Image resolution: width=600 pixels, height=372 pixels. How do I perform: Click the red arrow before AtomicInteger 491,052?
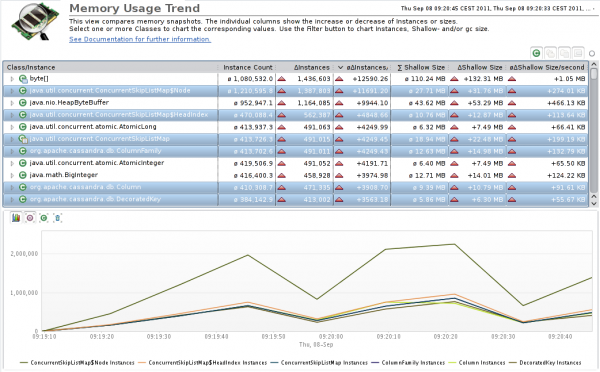click(282, 163)
